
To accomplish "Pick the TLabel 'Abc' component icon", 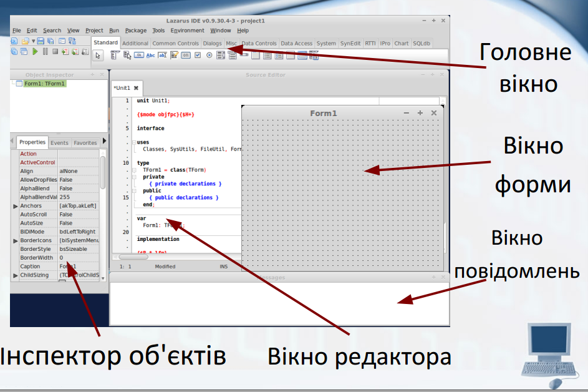I will pos(150,55).
